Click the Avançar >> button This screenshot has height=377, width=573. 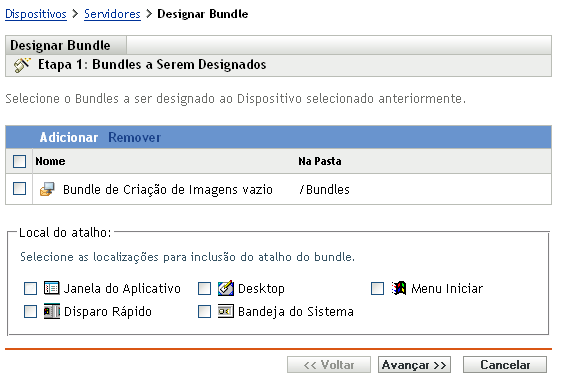[414, 365]
